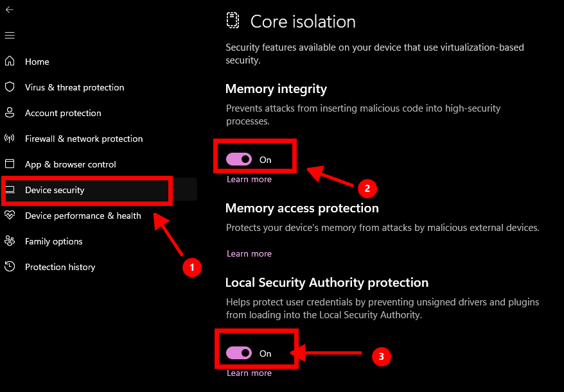Click the Device performance & health heart icon
The height and width of the screenshot is (392, 564).
(10, 216)
